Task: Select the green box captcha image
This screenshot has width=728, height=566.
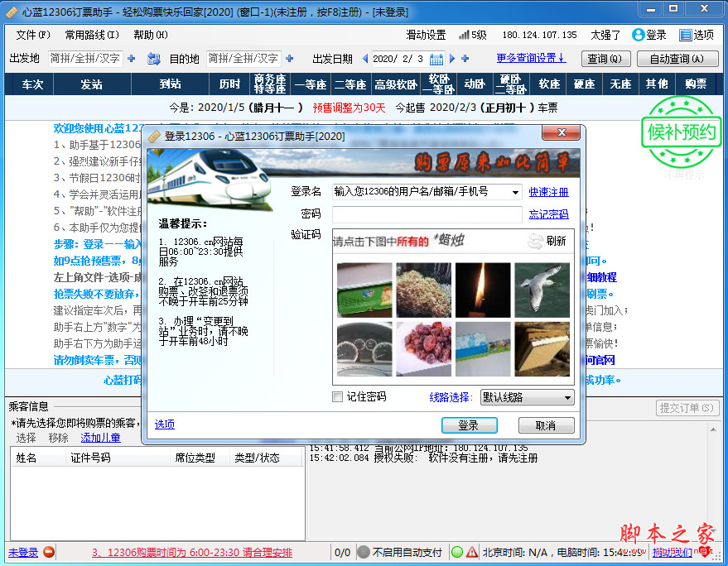Action: [x=364, y=290]
